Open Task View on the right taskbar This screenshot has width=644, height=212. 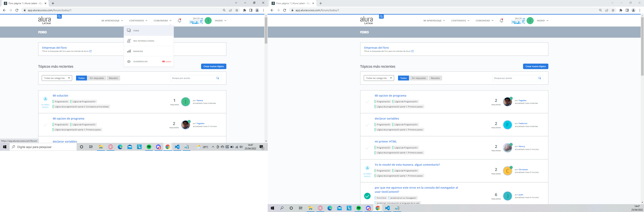(300, 208)
